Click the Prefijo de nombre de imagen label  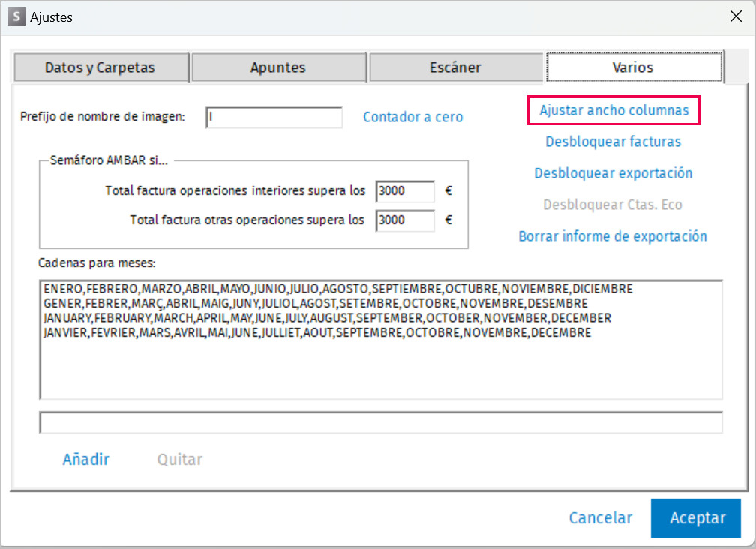point(102,117)
